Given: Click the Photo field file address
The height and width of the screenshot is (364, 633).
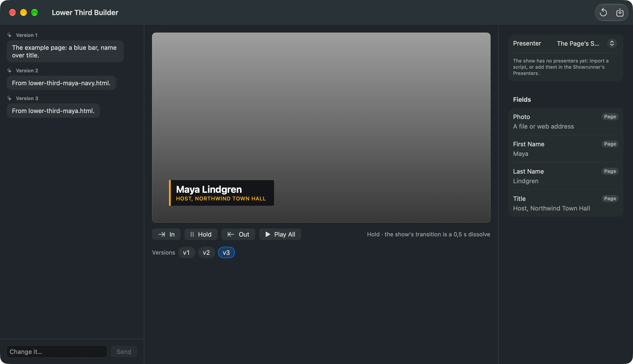Looking at the screenshot, I should coord(543,126).
